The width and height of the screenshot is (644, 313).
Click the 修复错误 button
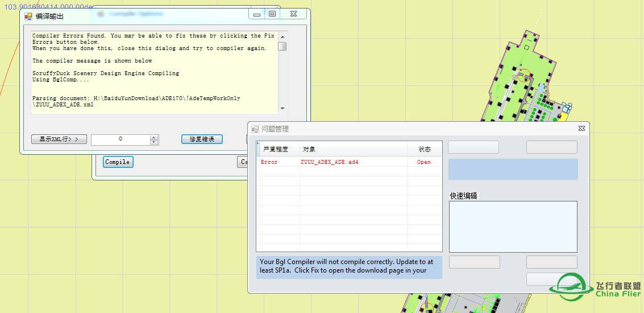pyautogui.click(x=202, y=139)
